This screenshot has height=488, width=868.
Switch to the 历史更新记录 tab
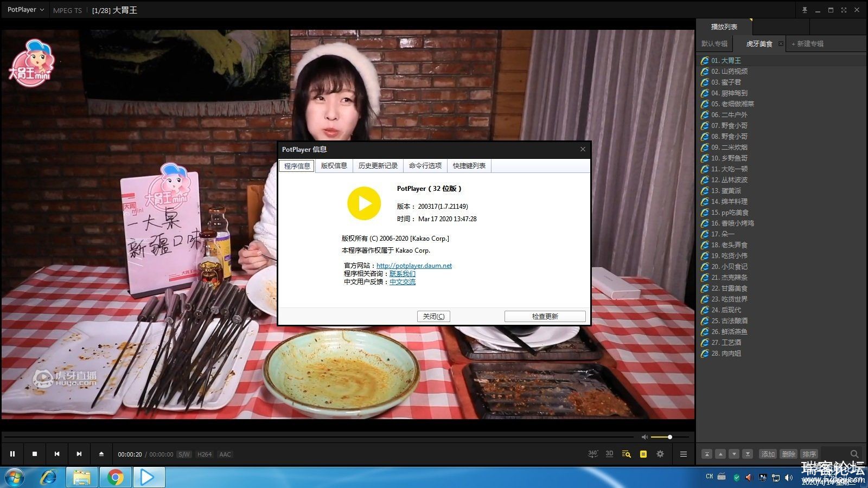click(x=378, y=165)
